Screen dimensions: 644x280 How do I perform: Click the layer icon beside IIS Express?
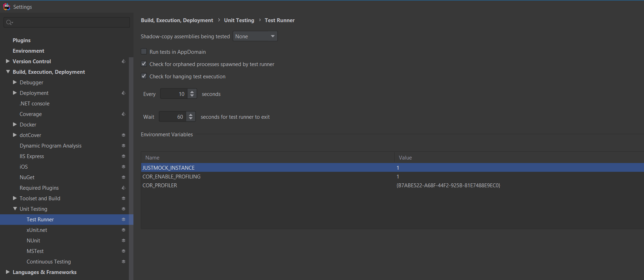[124, 156]
